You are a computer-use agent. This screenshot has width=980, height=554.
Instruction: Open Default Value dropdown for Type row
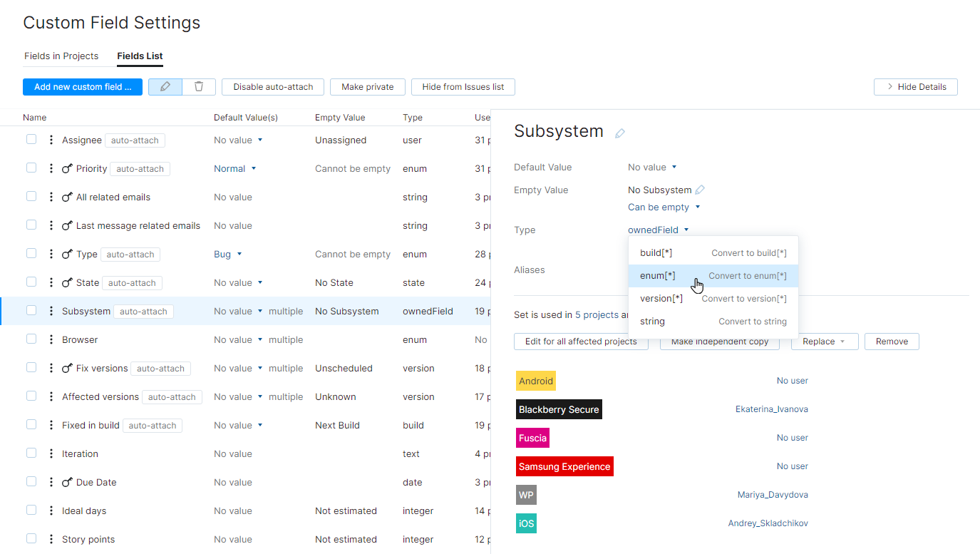tap(228, 254)
